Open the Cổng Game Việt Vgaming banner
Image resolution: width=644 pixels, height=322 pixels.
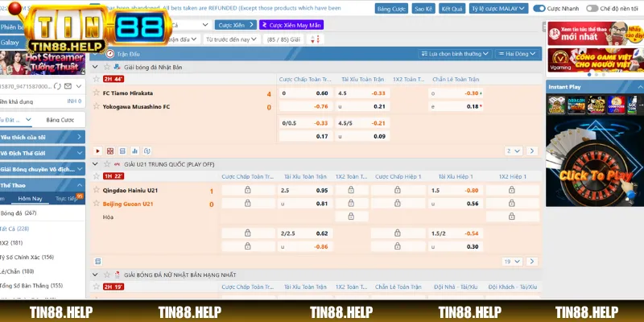coord(596,60)
